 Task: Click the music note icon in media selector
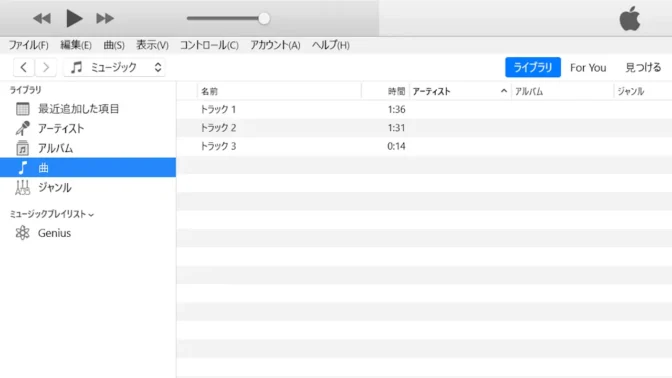pyautogui.click(x=76, y=67)
